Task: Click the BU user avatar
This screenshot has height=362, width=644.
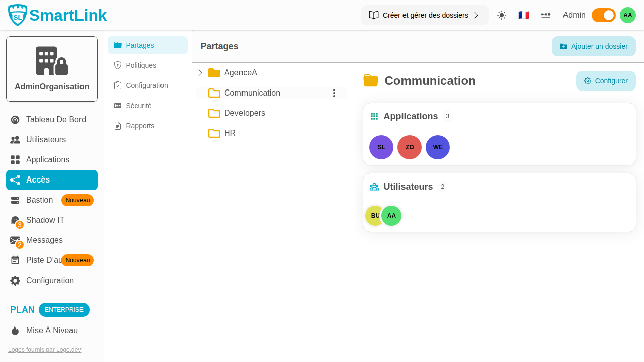Action: (x=373, y=216)
